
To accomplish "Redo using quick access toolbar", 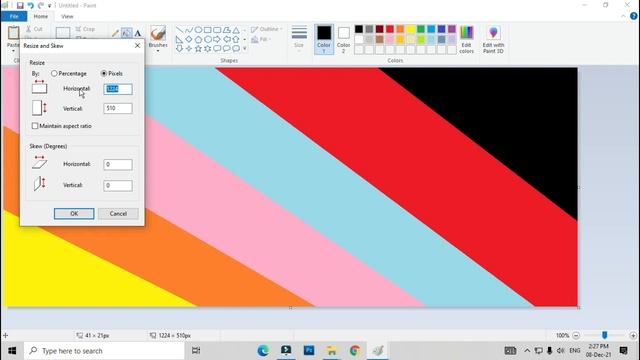I will point(40,6).
